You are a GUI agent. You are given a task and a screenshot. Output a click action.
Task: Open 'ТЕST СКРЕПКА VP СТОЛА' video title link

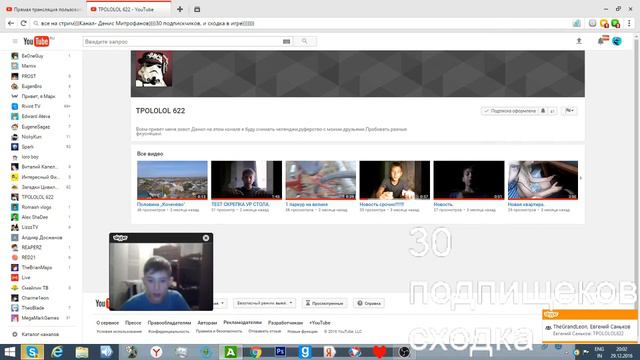coord(240,204)
